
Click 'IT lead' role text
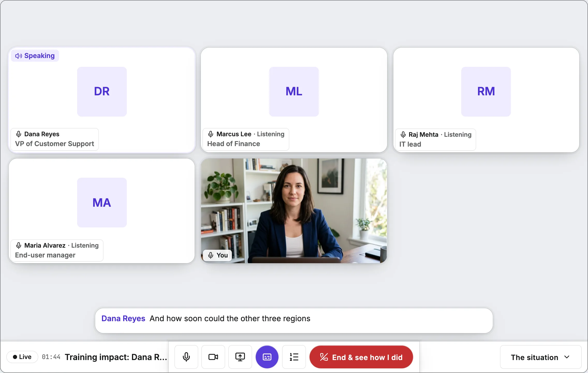410,144
